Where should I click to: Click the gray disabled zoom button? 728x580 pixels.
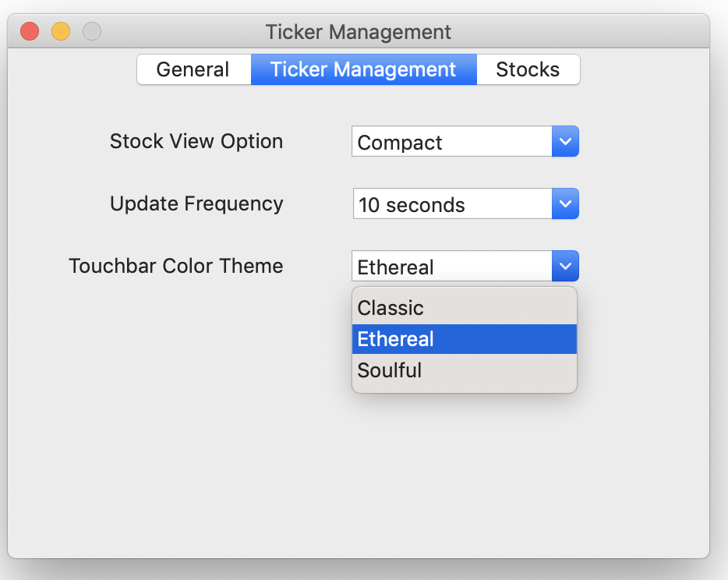(92, 32)
